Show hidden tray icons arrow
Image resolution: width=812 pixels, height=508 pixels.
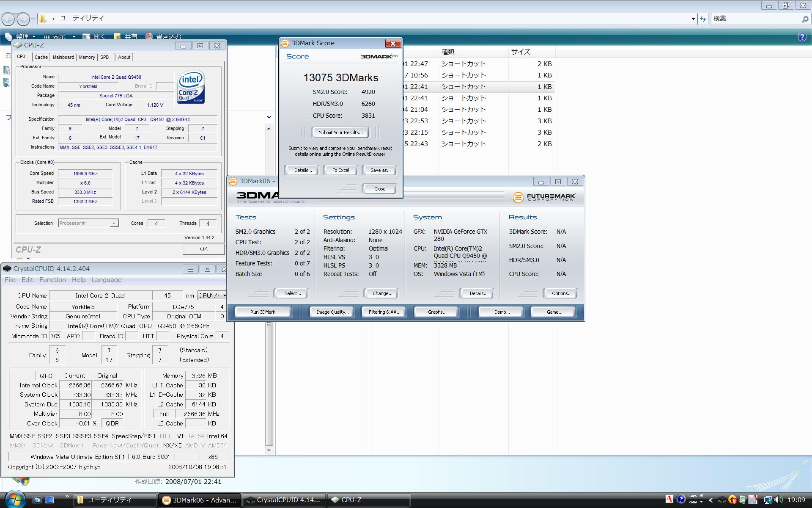click(x=710, y=500)
